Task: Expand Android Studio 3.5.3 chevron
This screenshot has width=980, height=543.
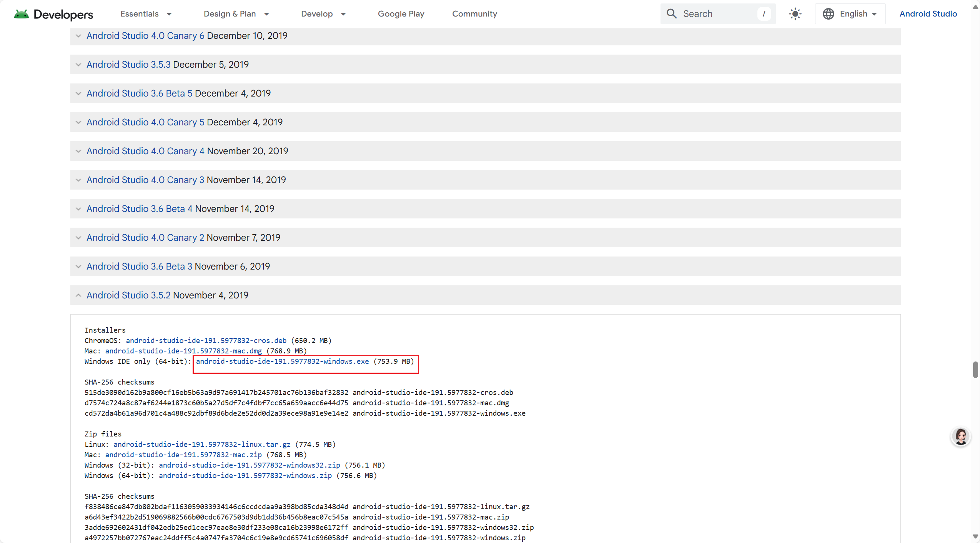Action: (x=78, y=65)
